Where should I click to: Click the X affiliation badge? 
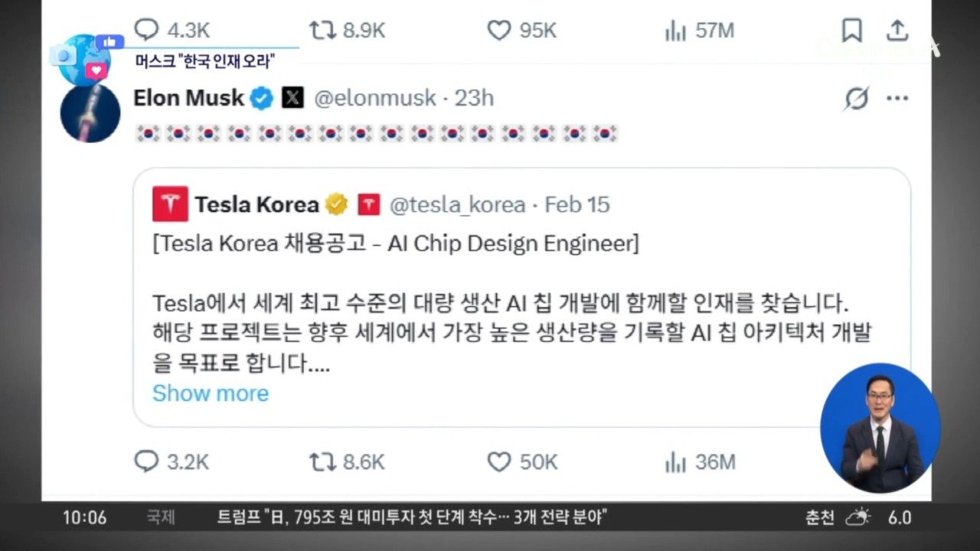tap(292, 98)
